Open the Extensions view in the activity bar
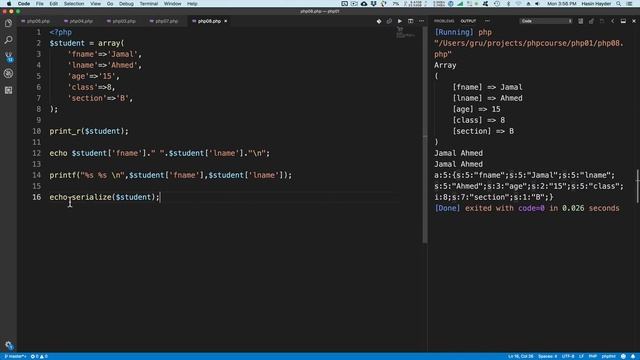The height and width of the screenshot is (360, 640). (8, 90)
